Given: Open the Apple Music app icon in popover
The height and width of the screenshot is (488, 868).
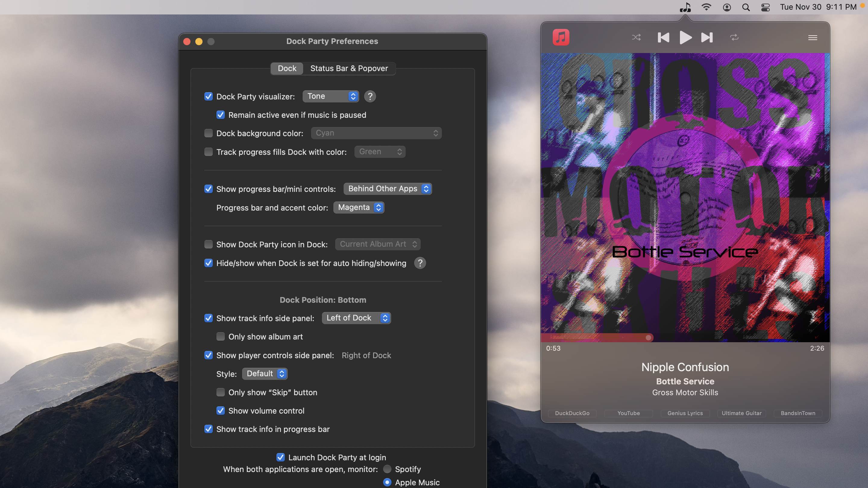Looking at the screenshot, I should click(x=561, y=37).
